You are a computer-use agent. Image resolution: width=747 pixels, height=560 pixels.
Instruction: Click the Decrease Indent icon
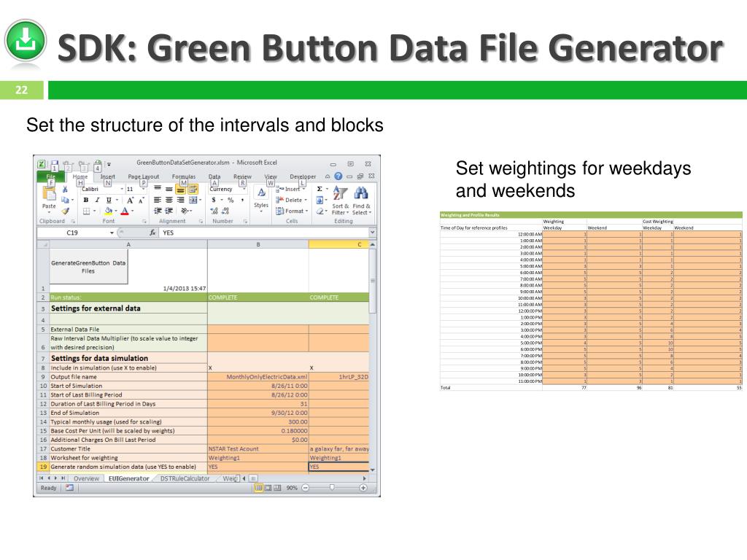point(158,211)
